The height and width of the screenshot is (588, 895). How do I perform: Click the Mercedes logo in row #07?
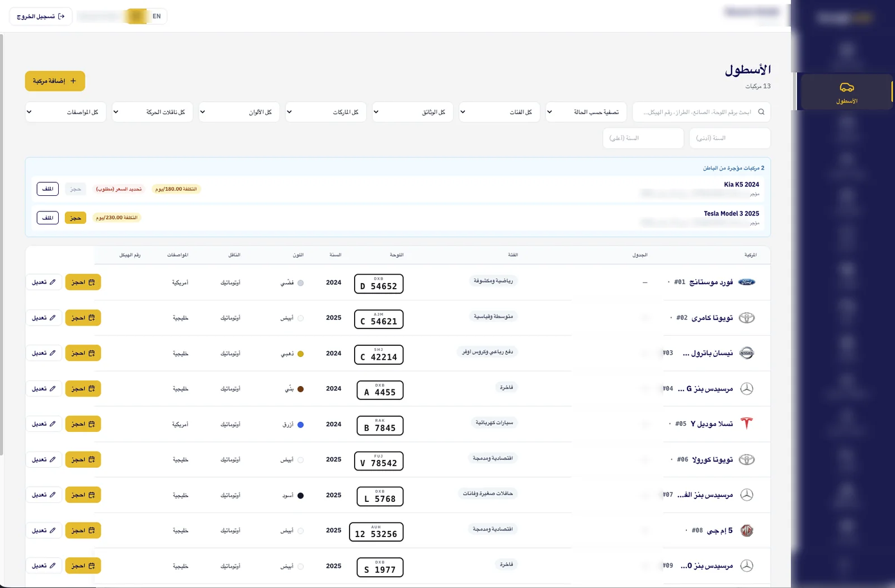(x=747, y=495)
